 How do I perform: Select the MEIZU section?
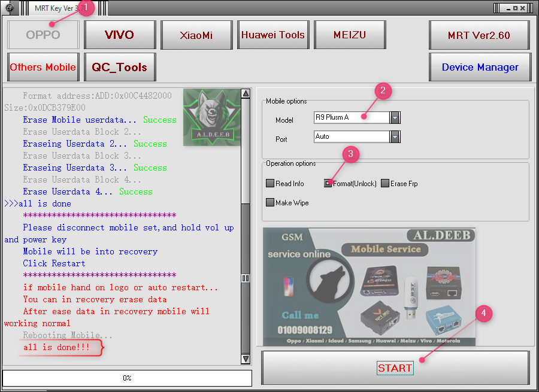pyautogui.click(x=350, y=35)
